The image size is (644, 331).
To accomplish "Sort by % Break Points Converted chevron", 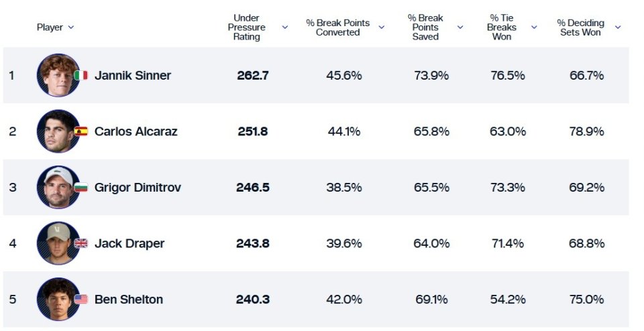I will click(x=382, y=27).
